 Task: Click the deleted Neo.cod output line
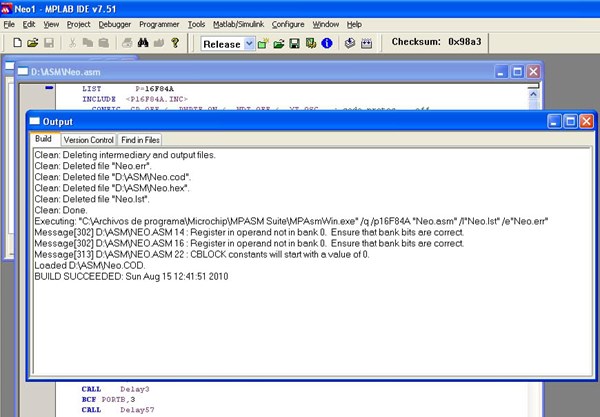click(x=113, y=177)
